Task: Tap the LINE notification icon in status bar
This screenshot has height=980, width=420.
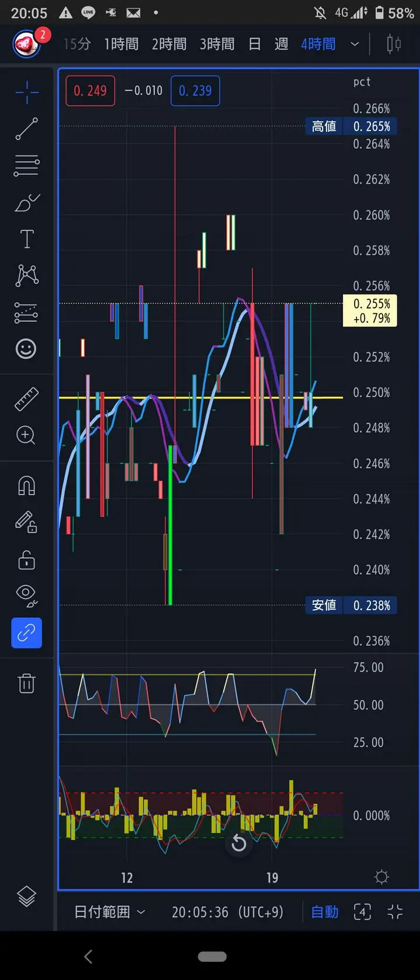Action: [x=88, y=13]
